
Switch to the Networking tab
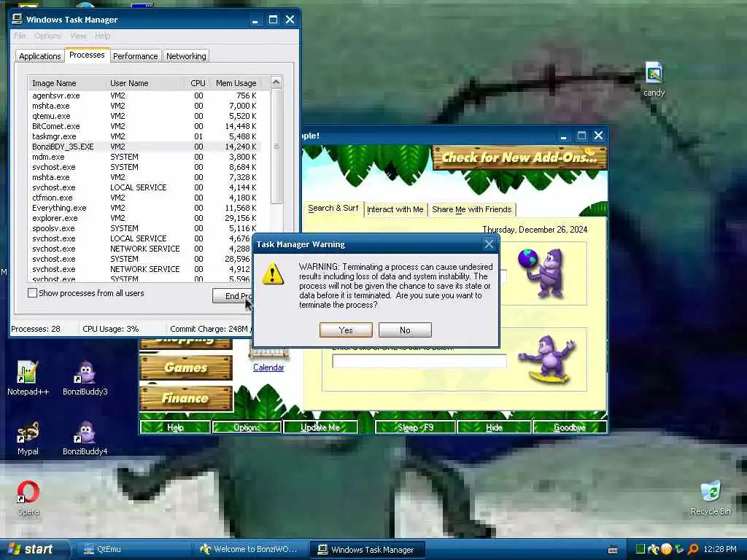tap(186, 56)
